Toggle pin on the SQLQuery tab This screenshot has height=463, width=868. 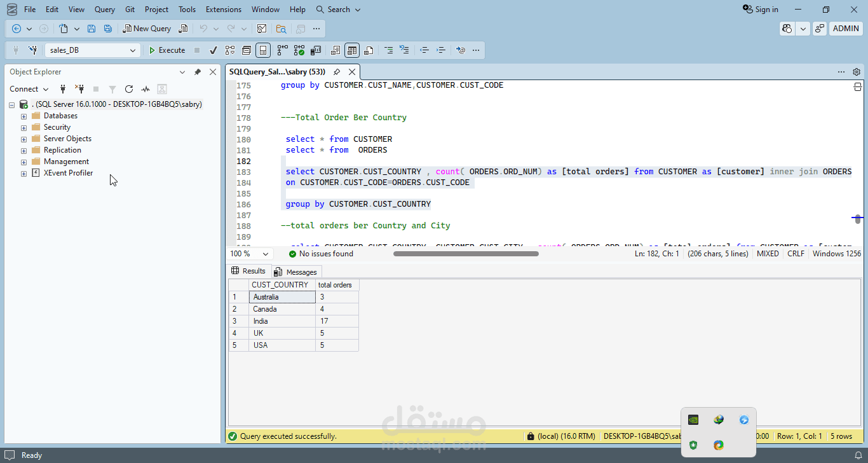pyautogui.click(x=336, y=72)
